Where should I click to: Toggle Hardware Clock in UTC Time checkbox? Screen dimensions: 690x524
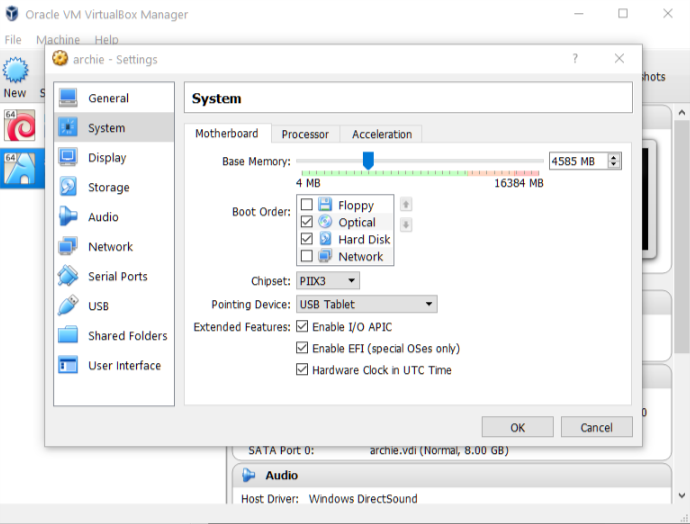click(302, 370)
